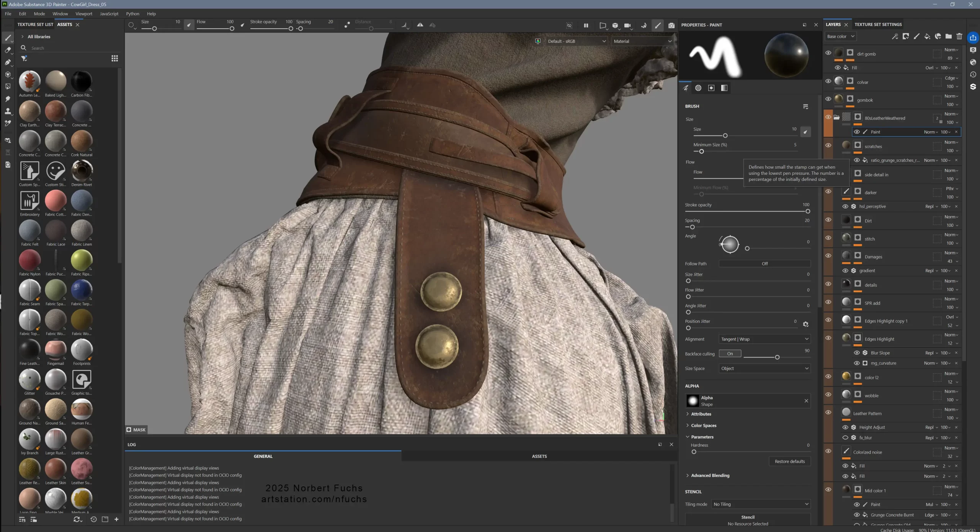Viewport: 980px width, 532px height.
Task: Take a viewport screenshot with the camera icon
Action: coord(671,25)
